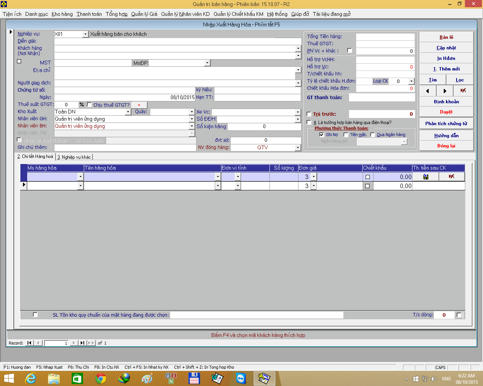Click the Ghi chú thêm input field
The width and height of the screenshot is (483, 386).
[x=125, y=147]
